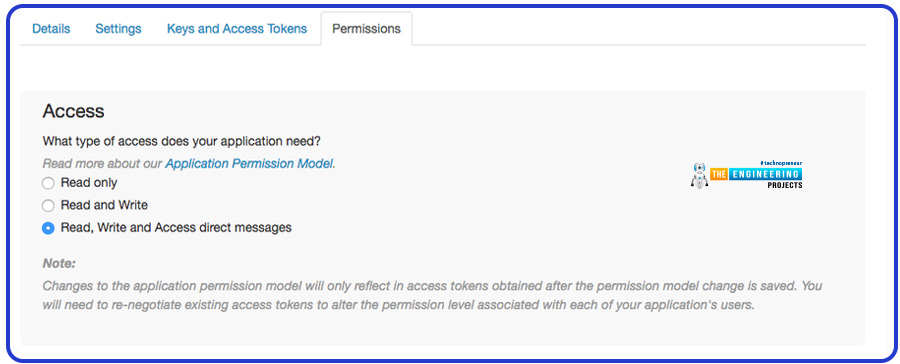Click the Access section heading

pos(73,111)
